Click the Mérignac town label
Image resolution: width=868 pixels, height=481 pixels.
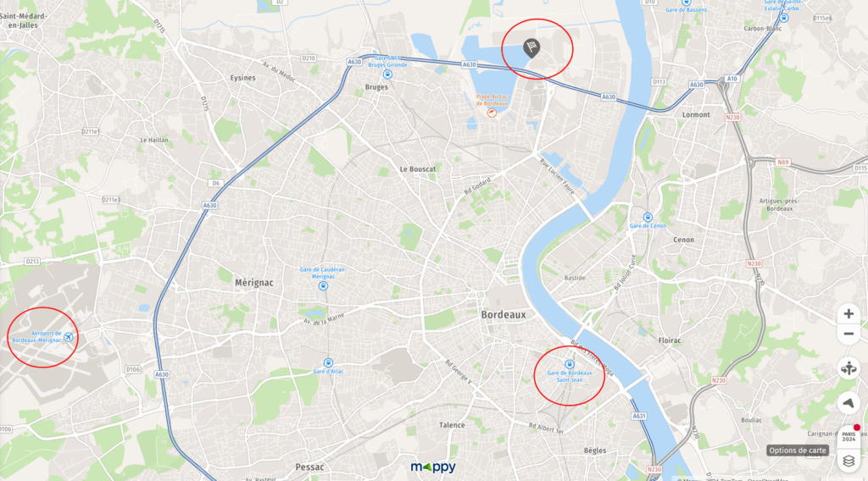coord(254,283)
